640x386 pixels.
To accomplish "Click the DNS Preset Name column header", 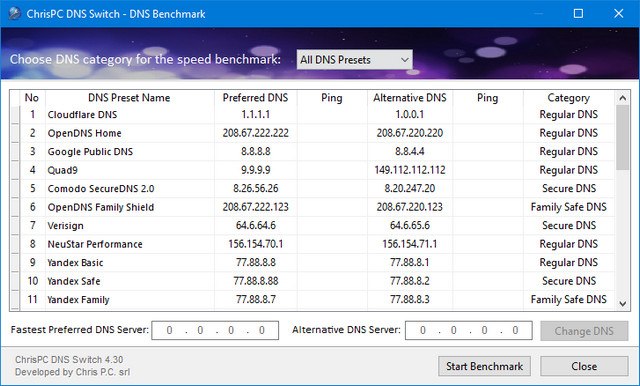I will pos(129,98).
